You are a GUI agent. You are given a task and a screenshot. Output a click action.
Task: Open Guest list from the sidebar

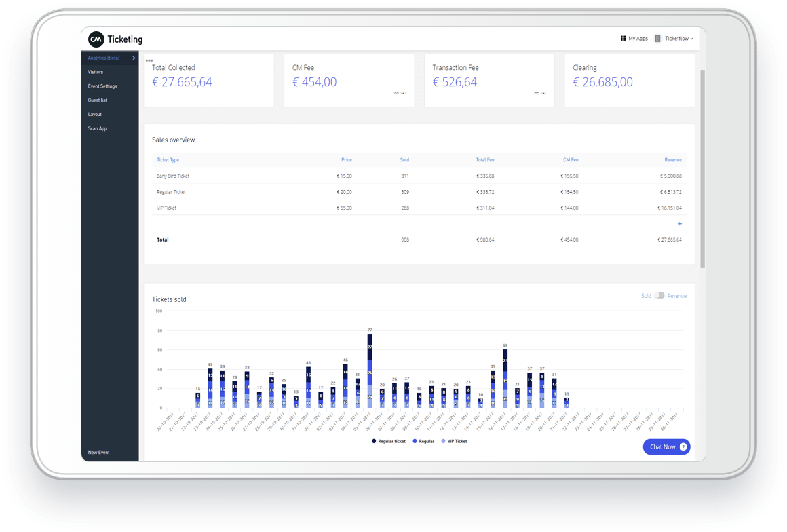pyautogui.click(x=98, y=100)
